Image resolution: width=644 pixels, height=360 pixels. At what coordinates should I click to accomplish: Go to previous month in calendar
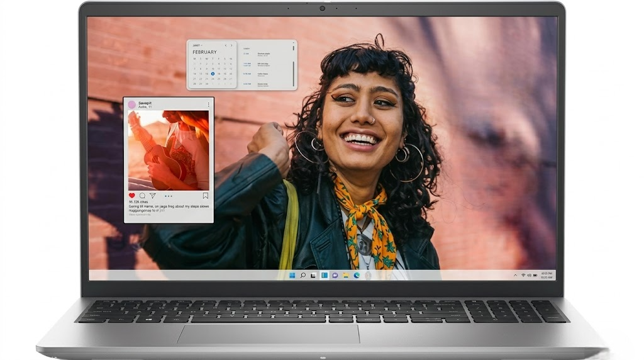click(225, 46)
